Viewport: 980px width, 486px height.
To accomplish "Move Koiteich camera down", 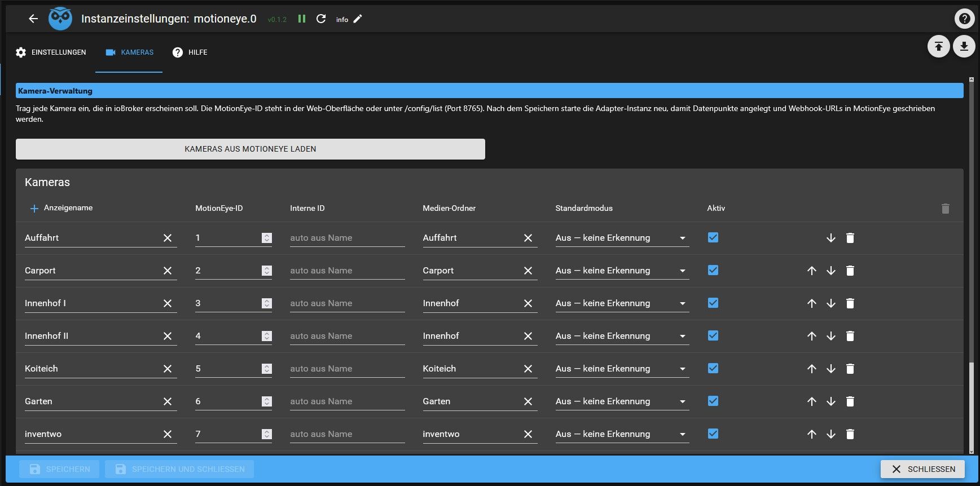I will [831, 369].
